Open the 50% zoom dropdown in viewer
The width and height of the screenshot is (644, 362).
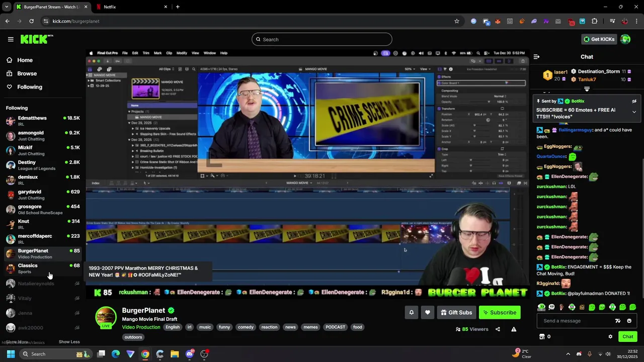(410, 69)
